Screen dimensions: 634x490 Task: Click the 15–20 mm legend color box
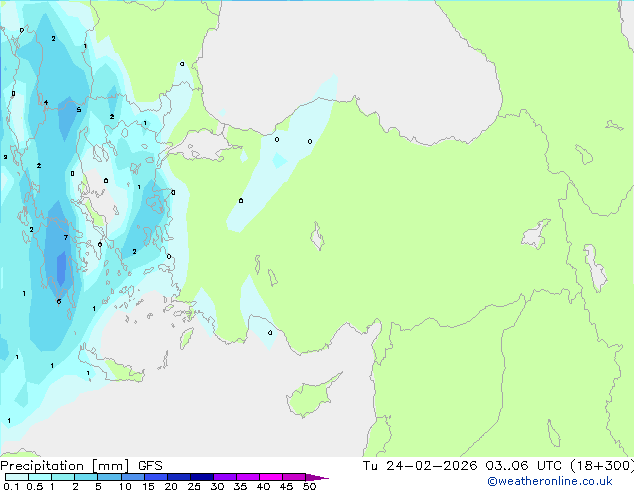pos(156,477)
